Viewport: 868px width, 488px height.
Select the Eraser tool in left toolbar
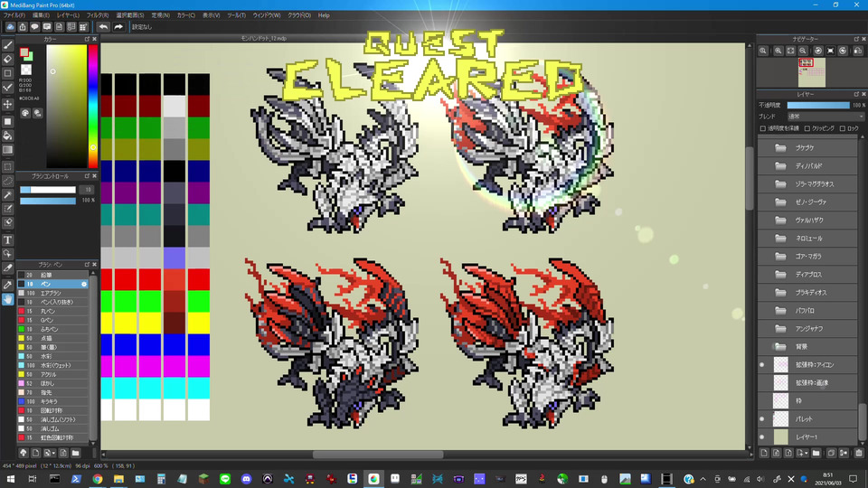8,59
